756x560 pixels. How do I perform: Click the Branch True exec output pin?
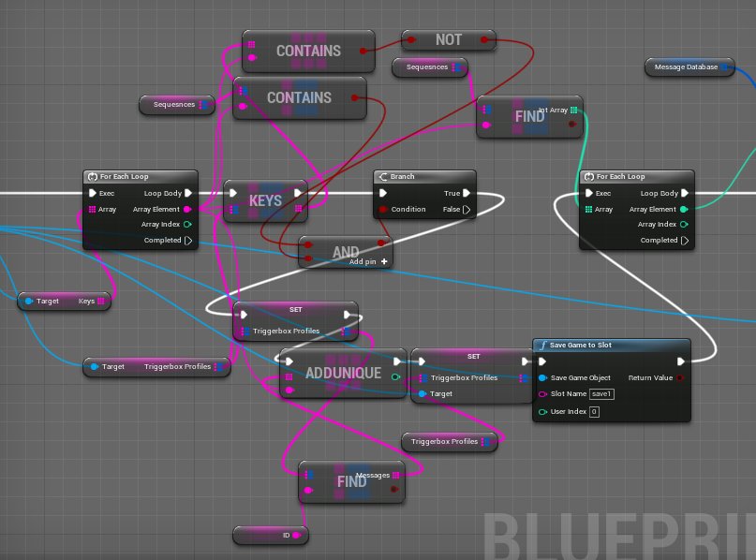coord(467,193)
